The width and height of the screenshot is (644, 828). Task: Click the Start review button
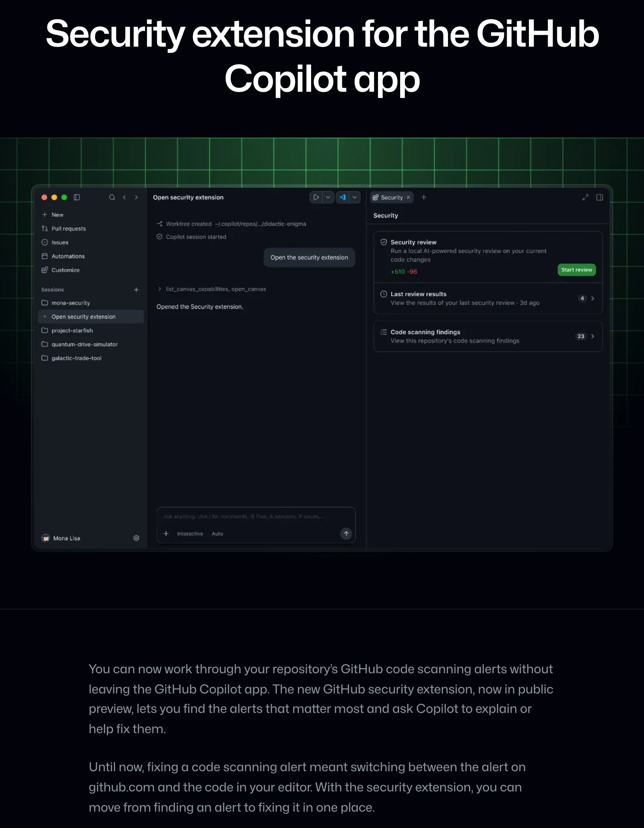(x=576, y=270)
